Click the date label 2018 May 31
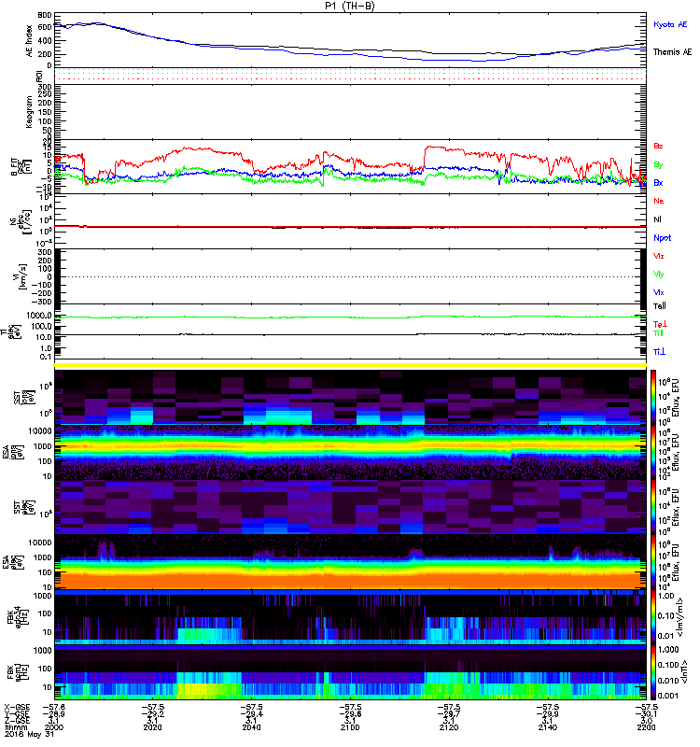Image resolution: width=700 pixels, height=747 pixels. coord(30,735)
